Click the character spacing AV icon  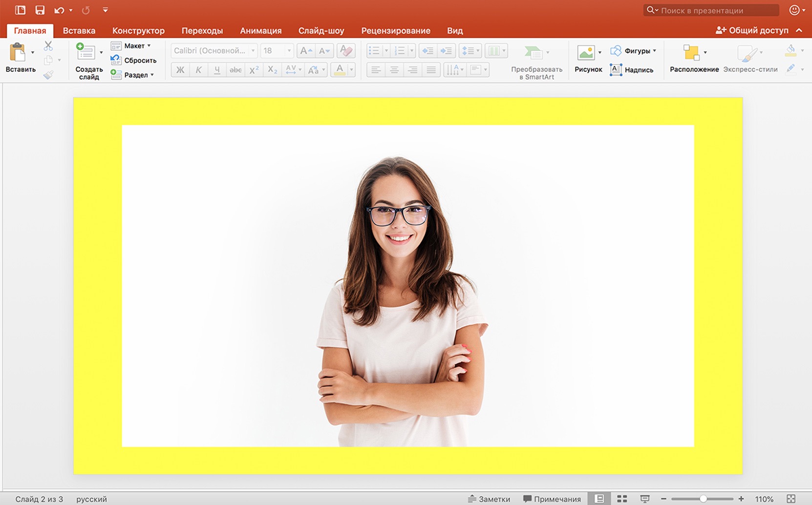(291, 70)
